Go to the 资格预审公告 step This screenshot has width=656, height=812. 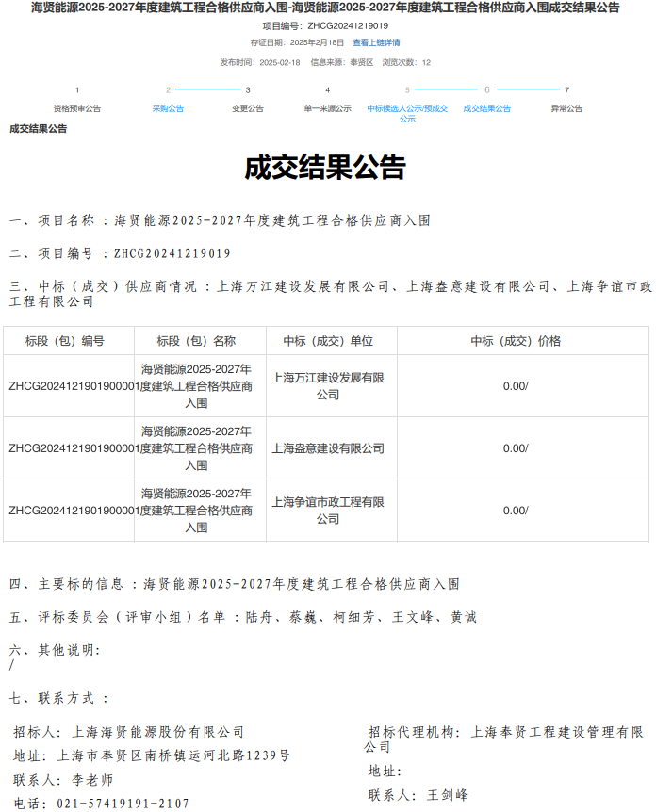[77, 108]
